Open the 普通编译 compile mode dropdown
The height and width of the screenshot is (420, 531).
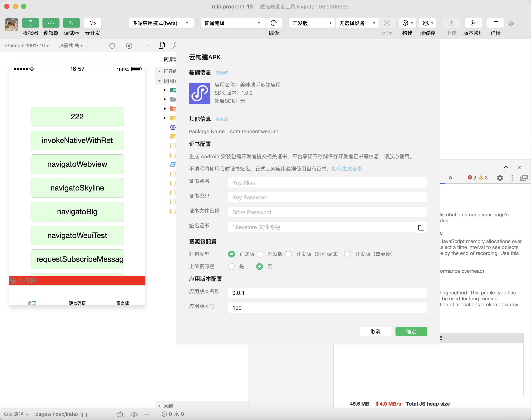232,23
